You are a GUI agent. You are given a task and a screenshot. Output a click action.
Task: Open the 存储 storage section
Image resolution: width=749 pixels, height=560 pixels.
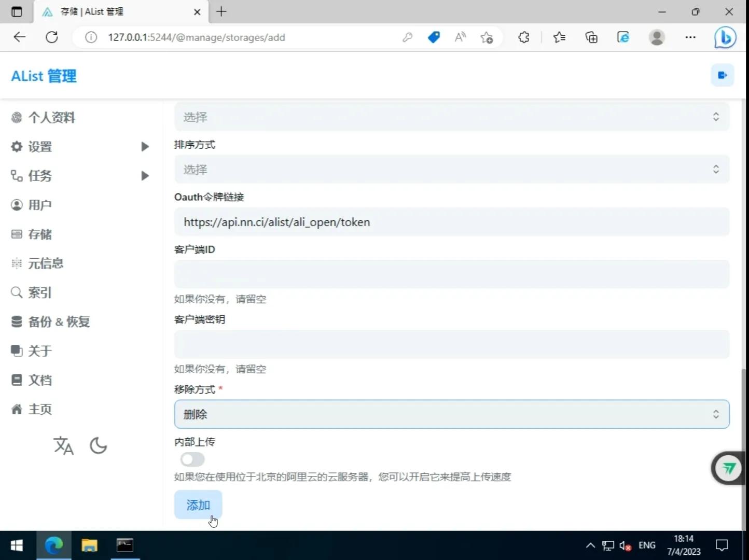coord(40,234)
